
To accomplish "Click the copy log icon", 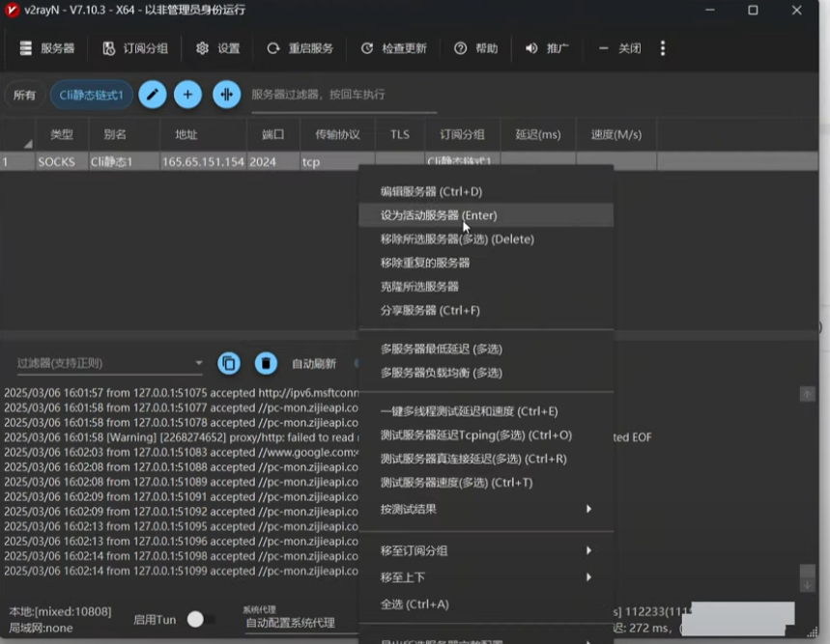I will pos(229,363).
